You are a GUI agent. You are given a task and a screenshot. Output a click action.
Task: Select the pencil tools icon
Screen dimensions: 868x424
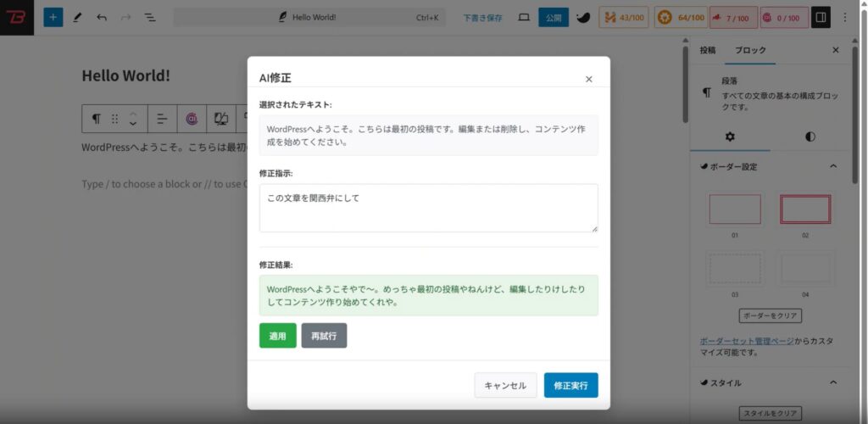coord(77,17)
